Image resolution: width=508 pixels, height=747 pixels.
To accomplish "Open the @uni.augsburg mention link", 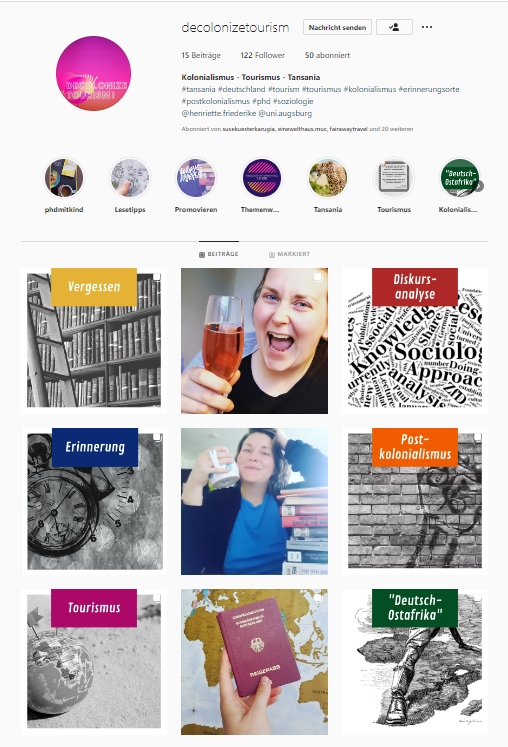I will click(285, 113).
